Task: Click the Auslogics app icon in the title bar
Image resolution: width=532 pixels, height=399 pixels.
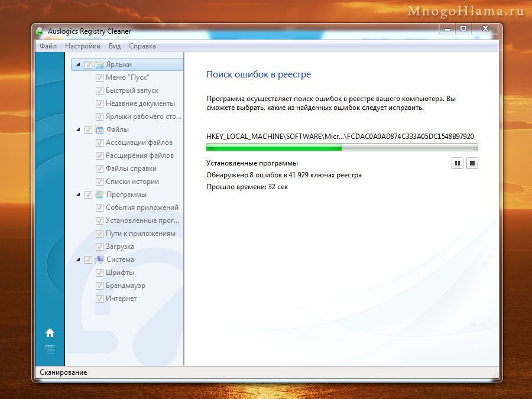Action: coord(40,31)
